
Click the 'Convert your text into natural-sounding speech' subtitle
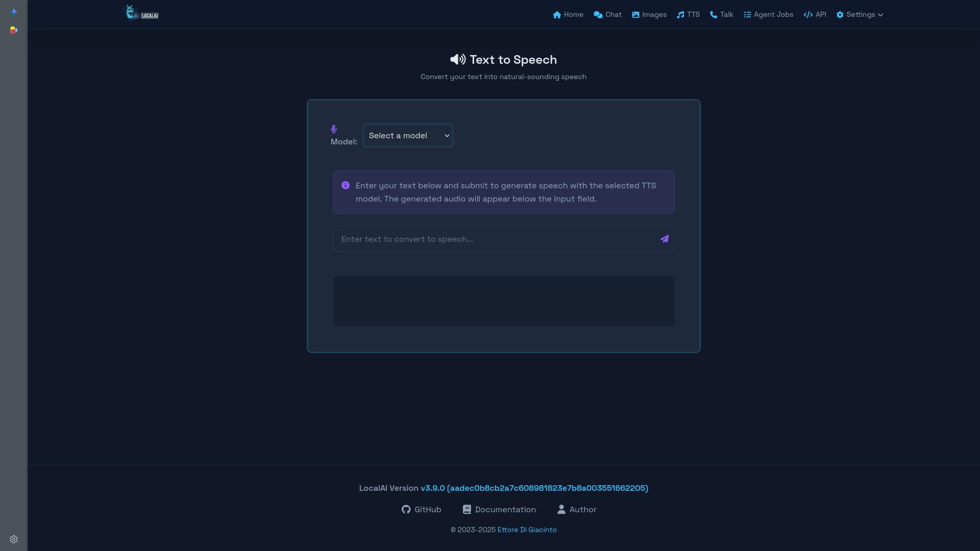(x=504, y=77)
